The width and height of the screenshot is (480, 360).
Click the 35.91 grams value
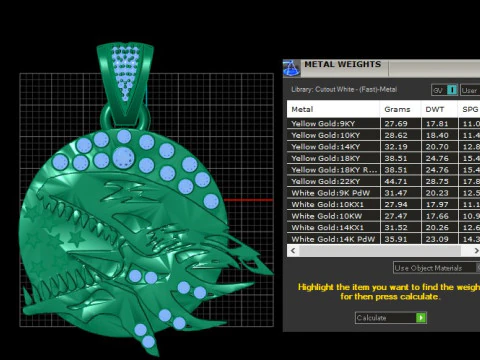click(x=396, y=239)
